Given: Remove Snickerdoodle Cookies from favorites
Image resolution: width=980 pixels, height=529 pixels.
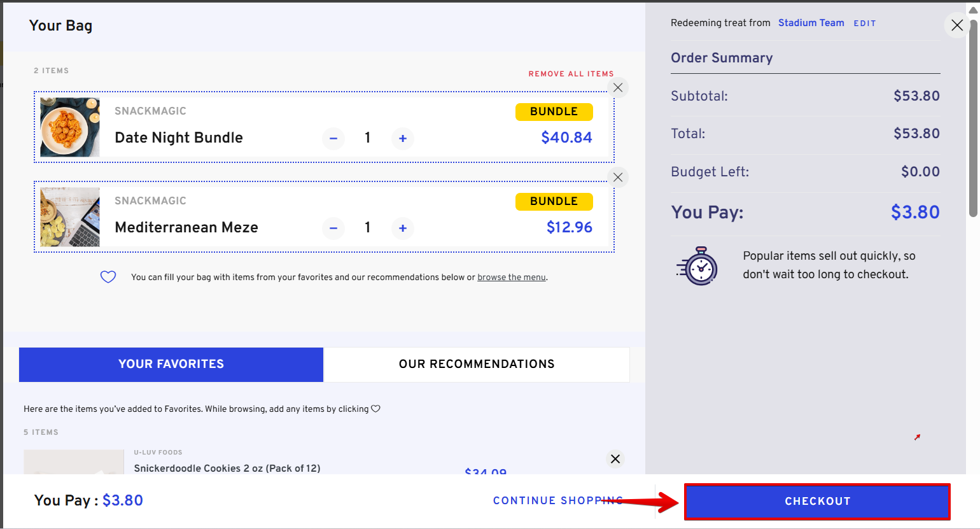Looking at the screenshot, I should tap(615, 459).
